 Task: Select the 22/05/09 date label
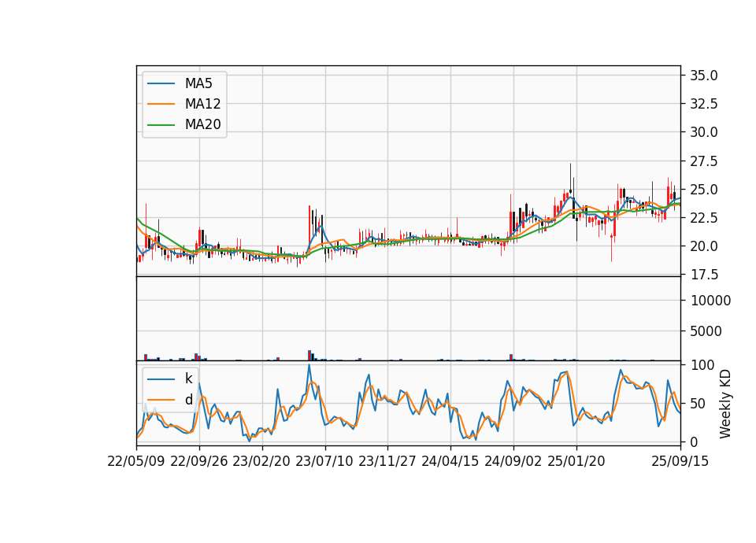(x=136, y=461)
